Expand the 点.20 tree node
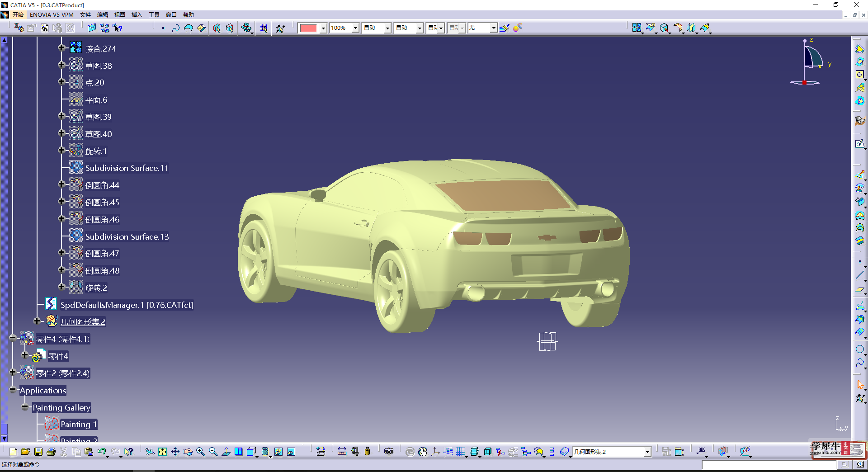The width and height of the screenshot is (868, 472). pyautogui.click(x=61, y=82)
